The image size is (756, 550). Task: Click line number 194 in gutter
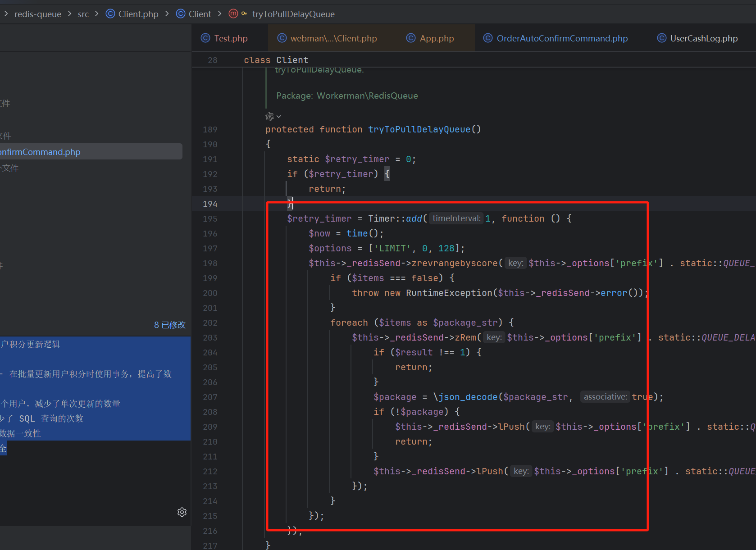[210, 204]
